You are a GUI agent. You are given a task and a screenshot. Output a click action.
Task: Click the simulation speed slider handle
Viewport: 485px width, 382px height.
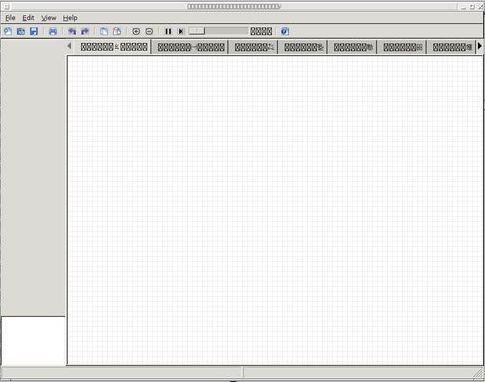coord(197,31)
